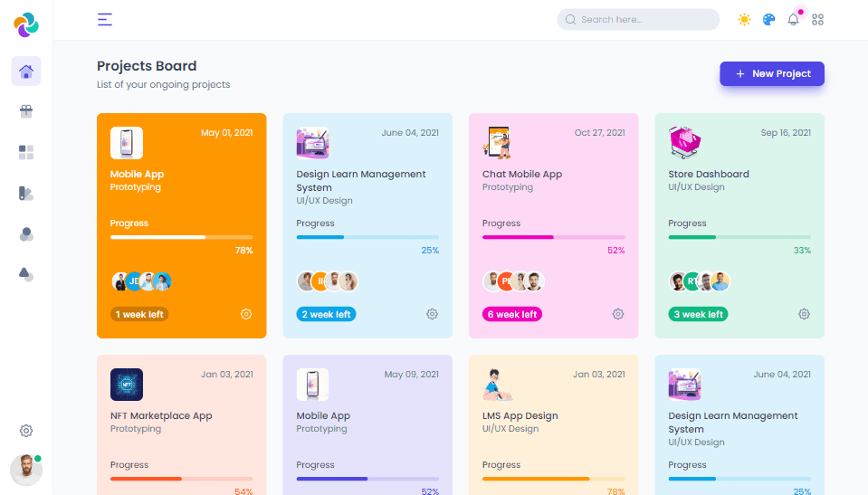Click the date Sep 16, 2021
868x495 pixels.
pos(786,133)
